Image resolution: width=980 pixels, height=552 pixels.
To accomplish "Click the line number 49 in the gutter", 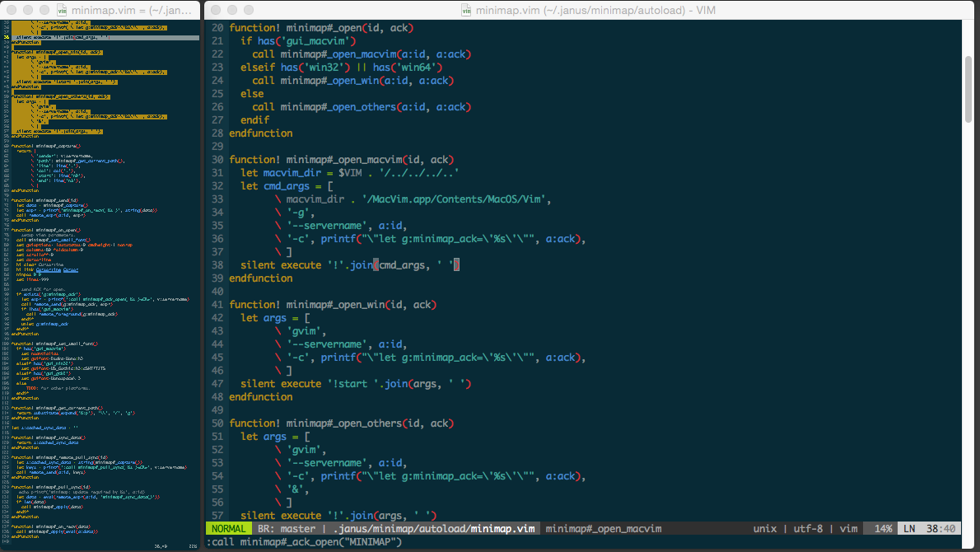I will pos(217,410).
